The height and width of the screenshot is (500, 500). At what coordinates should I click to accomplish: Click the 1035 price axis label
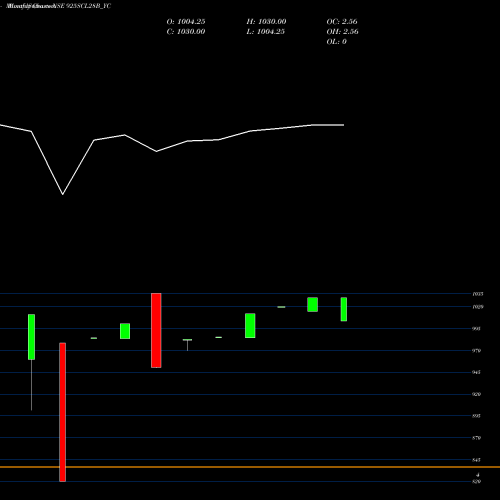click(478, 294)
